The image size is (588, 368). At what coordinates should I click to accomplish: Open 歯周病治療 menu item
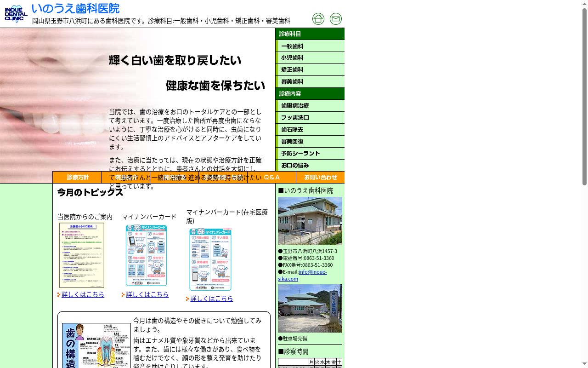coord(310,106)
